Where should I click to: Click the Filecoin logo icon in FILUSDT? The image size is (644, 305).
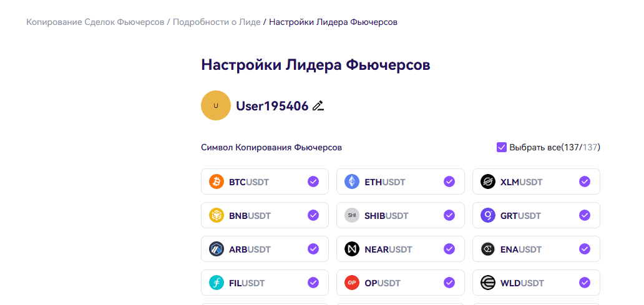[217, 283]
